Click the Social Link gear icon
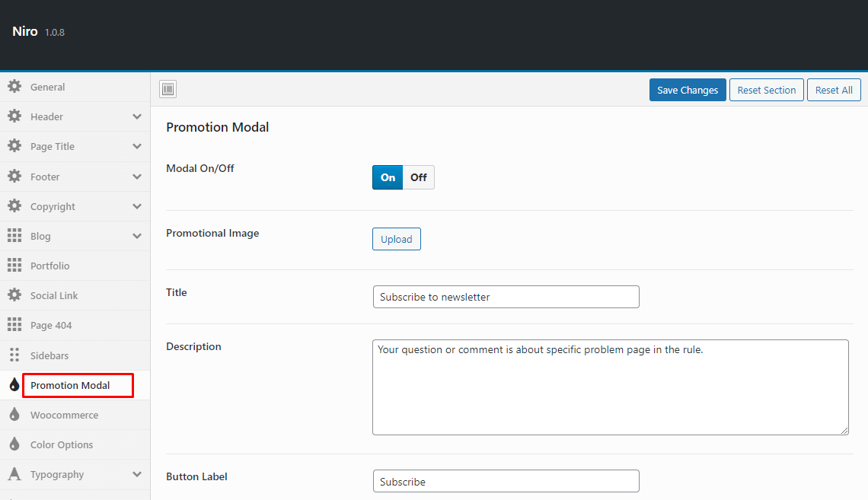868x500 pixels. (x=14, y=295)
